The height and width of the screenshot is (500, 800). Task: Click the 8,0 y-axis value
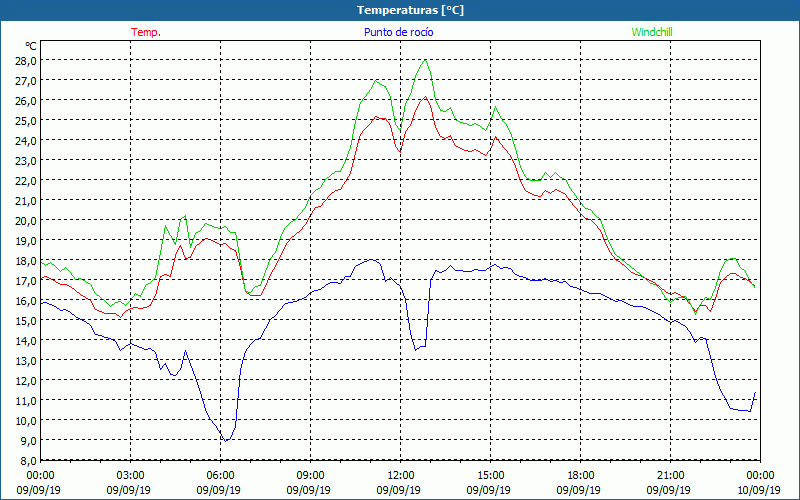click(29, 461)
